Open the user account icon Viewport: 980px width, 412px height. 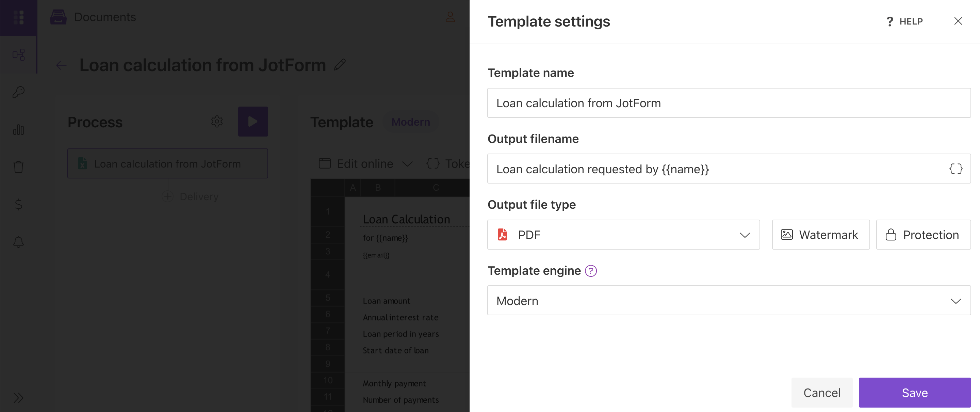pyautogui.click(x=450, y=17)
